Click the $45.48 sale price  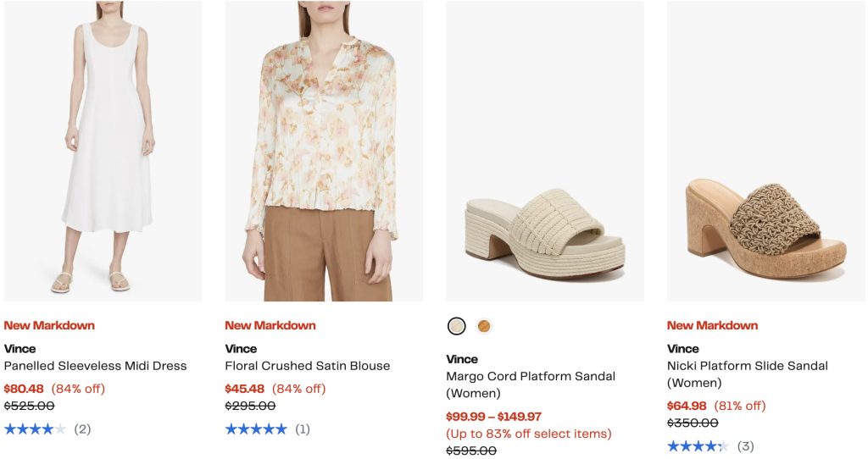pos(245,389)
